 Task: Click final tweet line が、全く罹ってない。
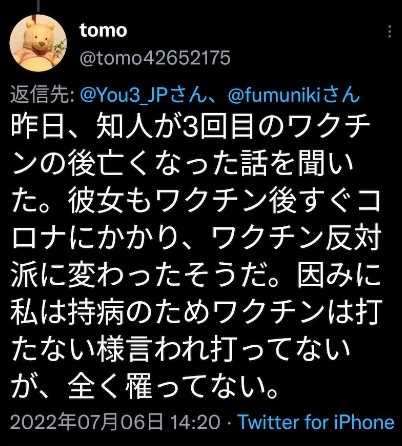tap(145, 387)
